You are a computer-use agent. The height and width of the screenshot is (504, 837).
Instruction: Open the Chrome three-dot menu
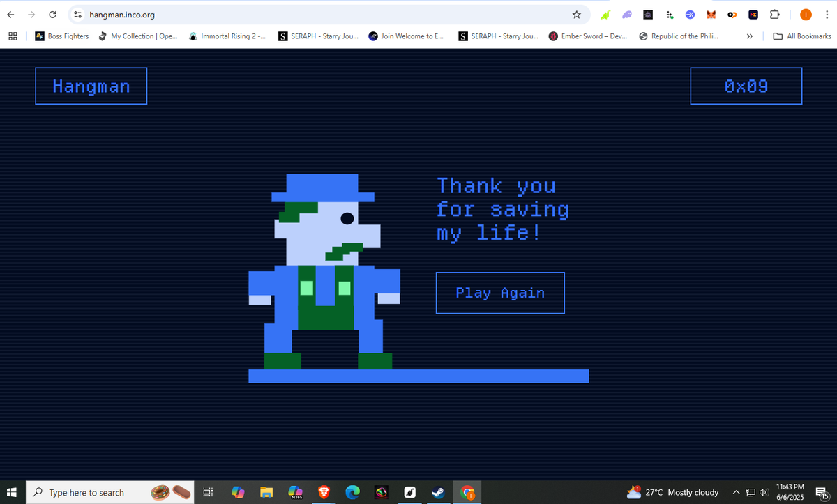[827, 14]
